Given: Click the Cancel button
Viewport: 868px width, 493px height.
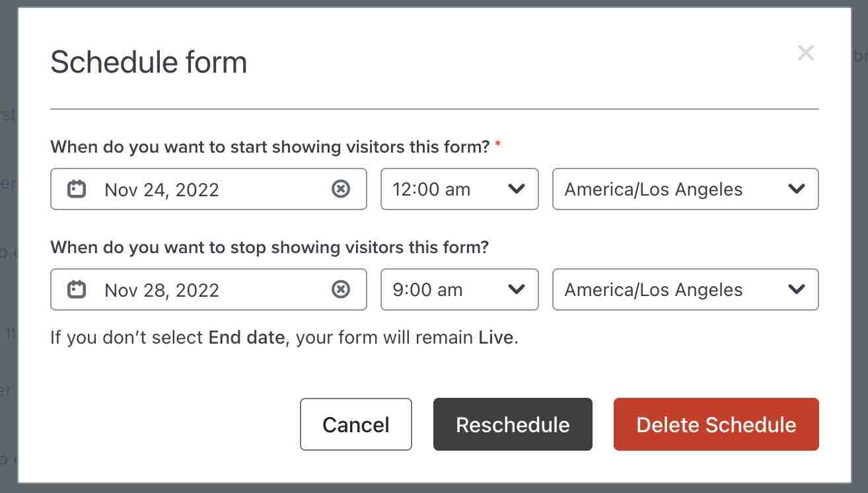Looking at the screenshot, I should click(x=355, y=424).
